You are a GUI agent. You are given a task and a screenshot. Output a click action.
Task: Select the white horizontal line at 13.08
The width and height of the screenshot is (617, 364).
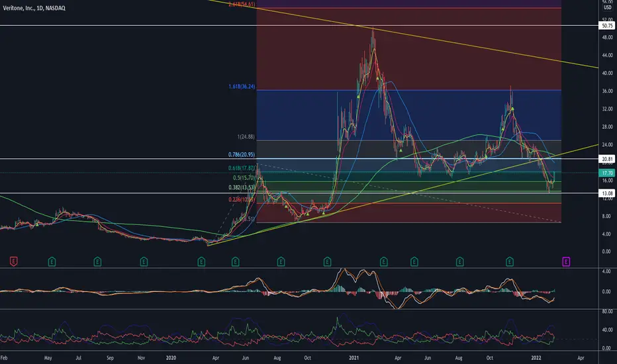299,193
